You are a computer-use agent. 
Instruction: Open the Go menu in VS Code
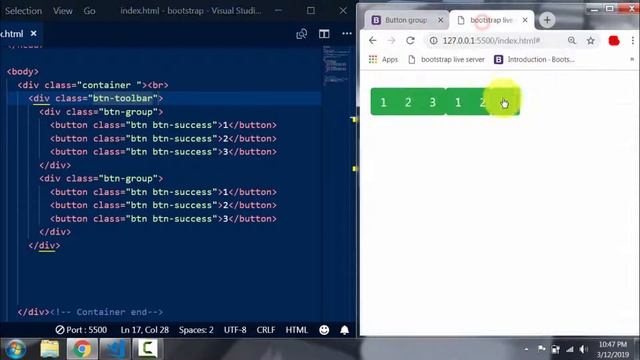click(x=89, y=11)
